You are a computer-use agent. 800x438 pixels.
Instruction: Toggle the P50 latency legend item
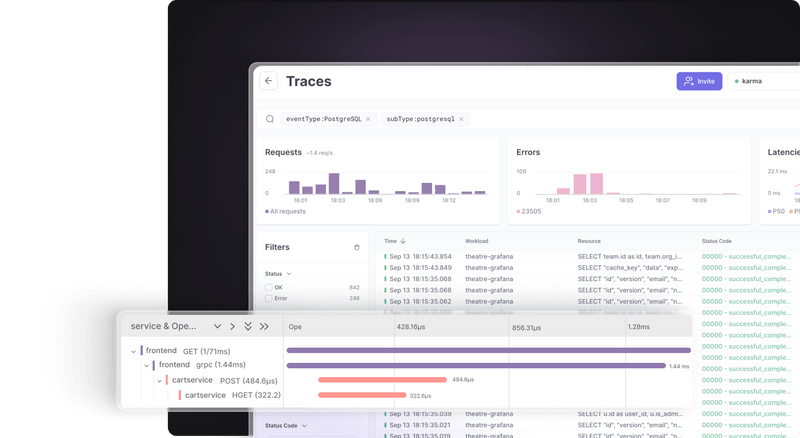(x=776, y=211)
